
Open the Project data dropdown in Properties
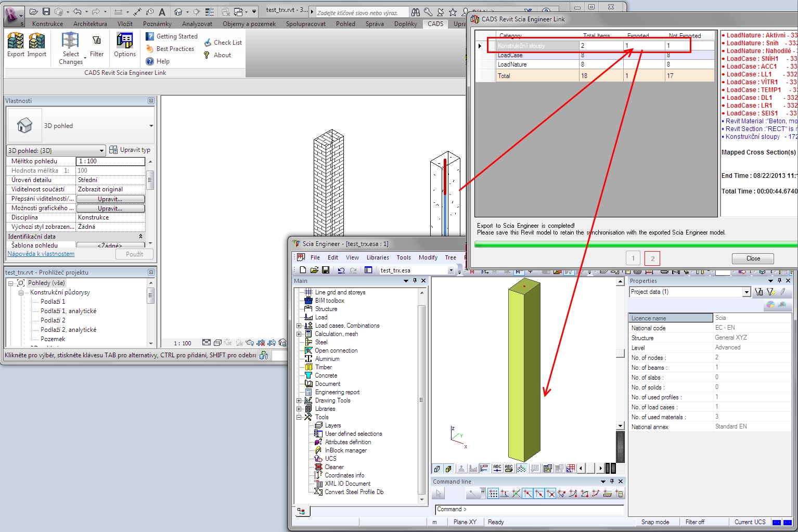point(746,292)
